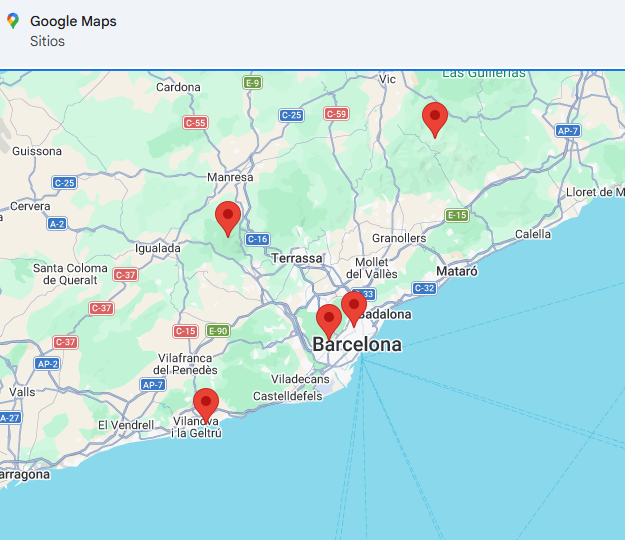Select the red pin next to Badalona

coord(353,307)
